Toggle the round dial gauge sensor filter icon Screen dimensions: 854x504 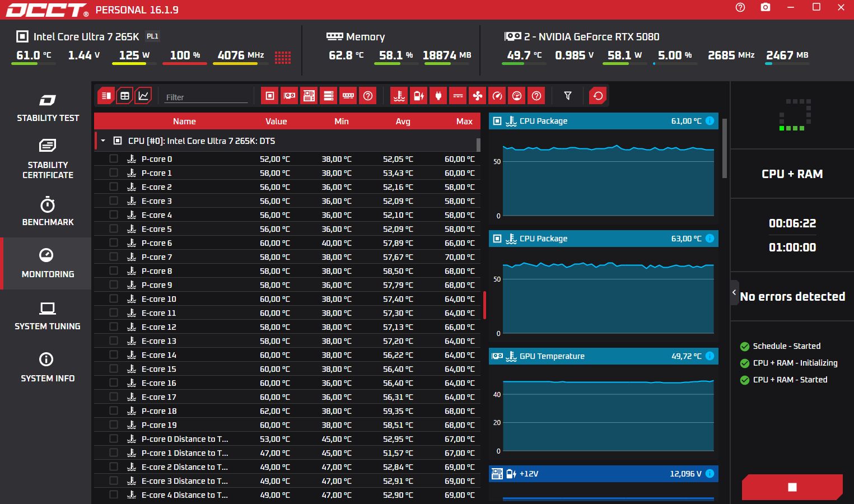coord(517,96)
